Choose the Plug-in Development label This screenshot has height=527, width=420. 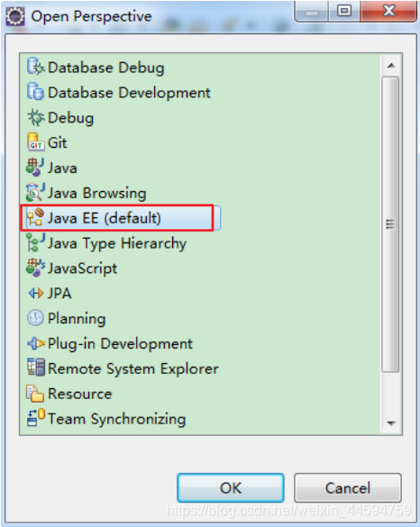tap(120, 344)
